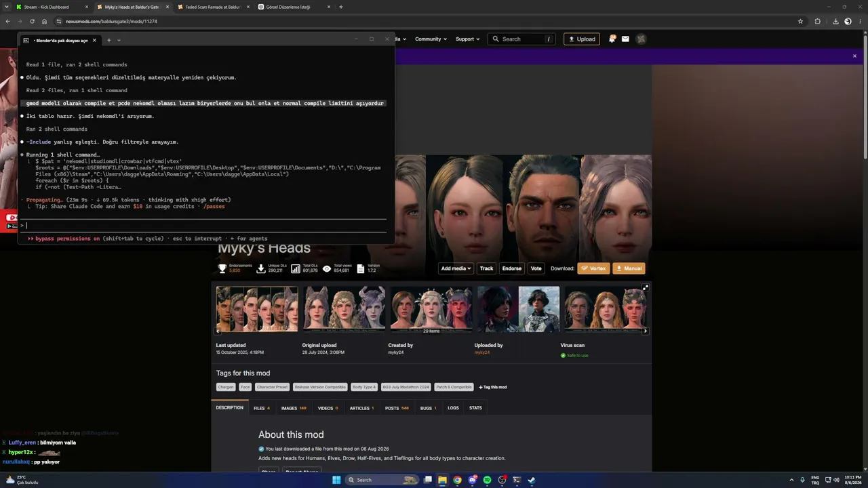Image resolution: width=868 pixels, height=488 pixels.
Task: Switch to the Posts tab
Action: pos(397,408)
